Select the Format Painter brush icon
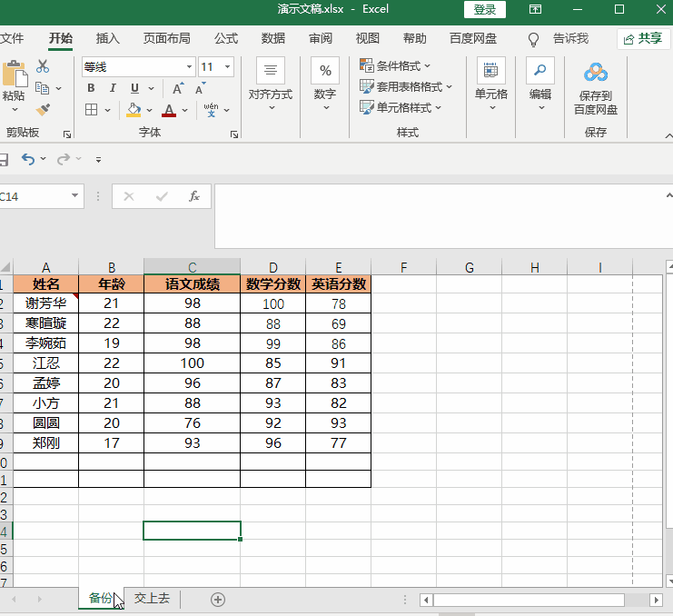The image size is (673, 616). 43,110
